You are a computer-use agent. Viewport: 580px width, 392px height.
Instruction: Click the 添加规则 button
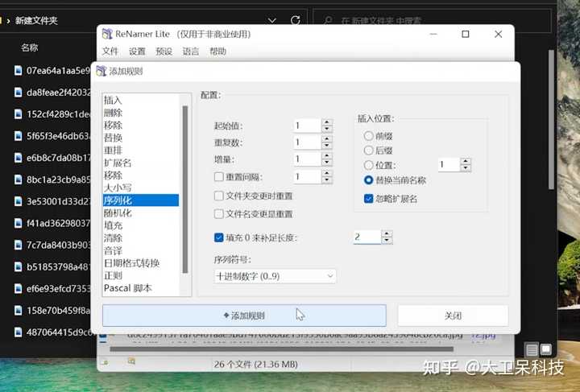click(244, 316)
